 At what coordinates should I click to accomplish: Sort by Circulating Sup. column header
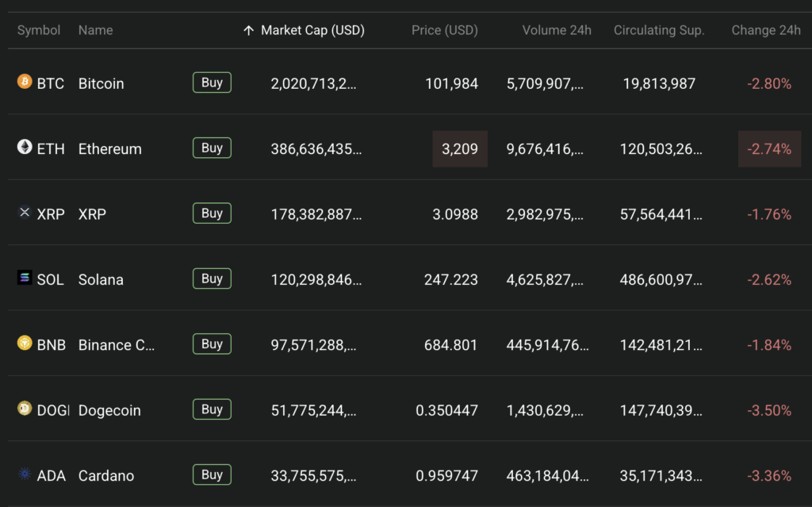click(x=659, y=30)
